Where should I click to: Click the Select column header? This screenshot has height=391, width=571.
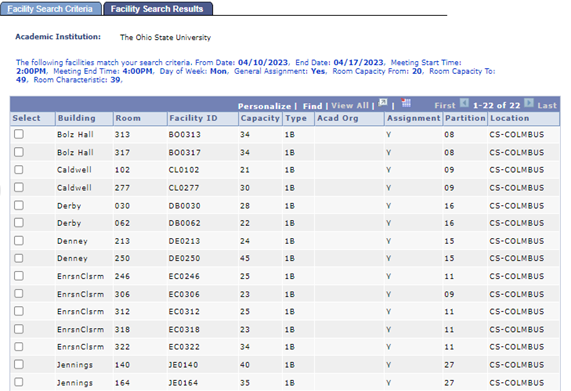tap(26, 118)
